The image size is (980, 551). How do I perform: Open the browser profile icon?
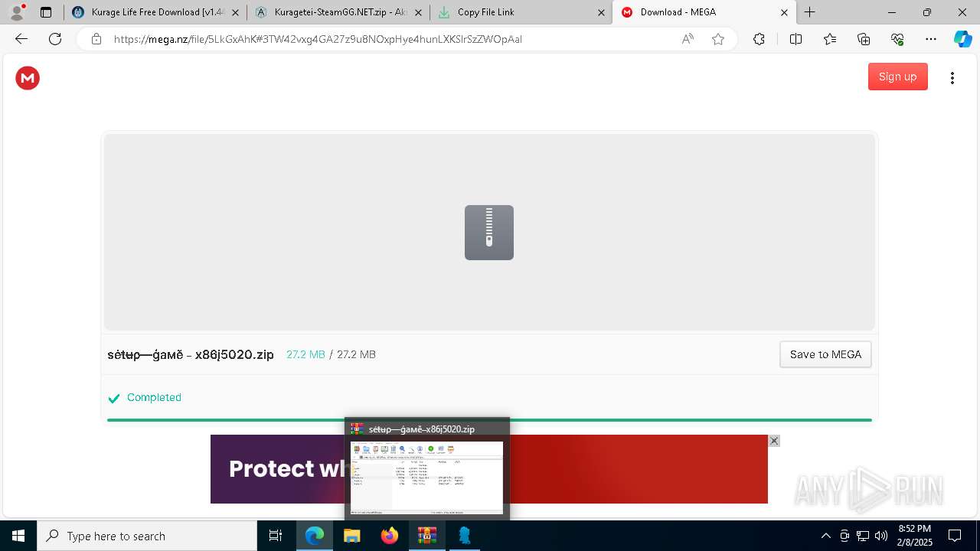point(17,12)
